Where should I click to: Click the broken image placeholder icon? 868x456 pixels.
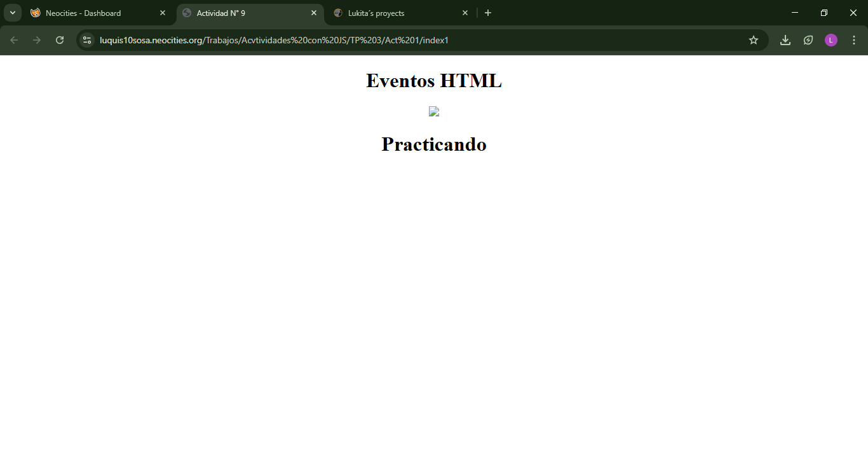click(x=433, y=111)
